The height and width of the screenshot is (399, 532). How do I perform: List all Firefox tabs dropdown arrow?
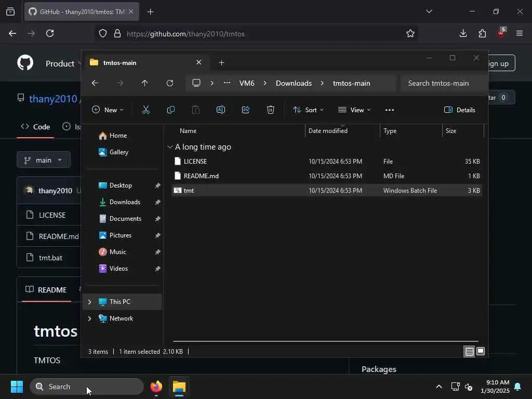pyautogui.click(x=429, y=11)
